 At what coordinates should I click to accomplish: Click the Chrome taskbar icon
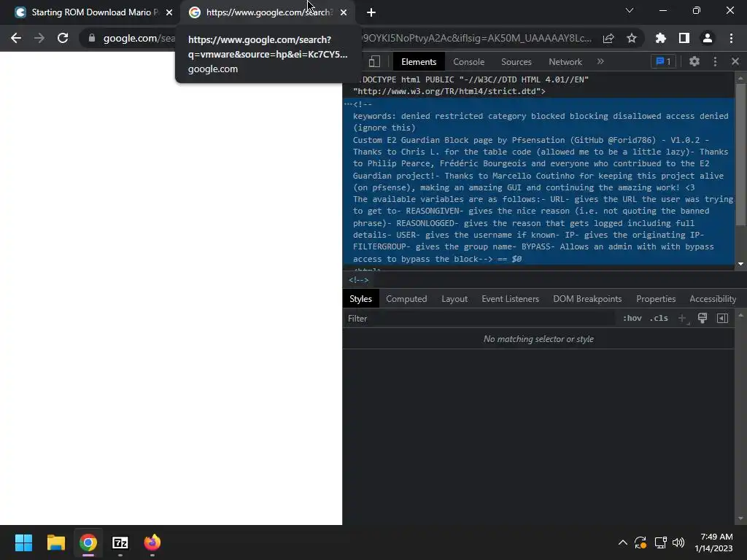tap(88, 542)
